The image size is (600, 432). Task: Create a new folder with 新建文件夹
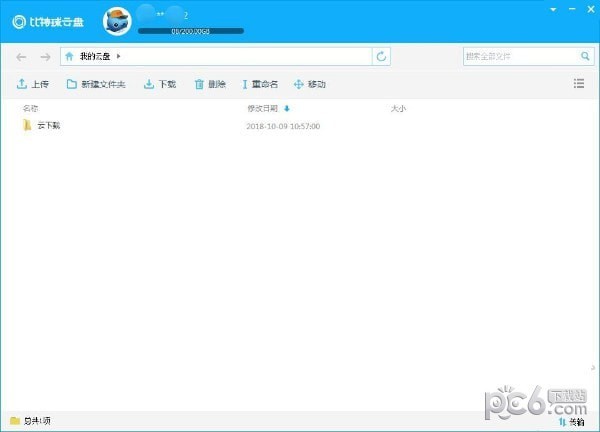pyautogui.click(x=96, y=85)
